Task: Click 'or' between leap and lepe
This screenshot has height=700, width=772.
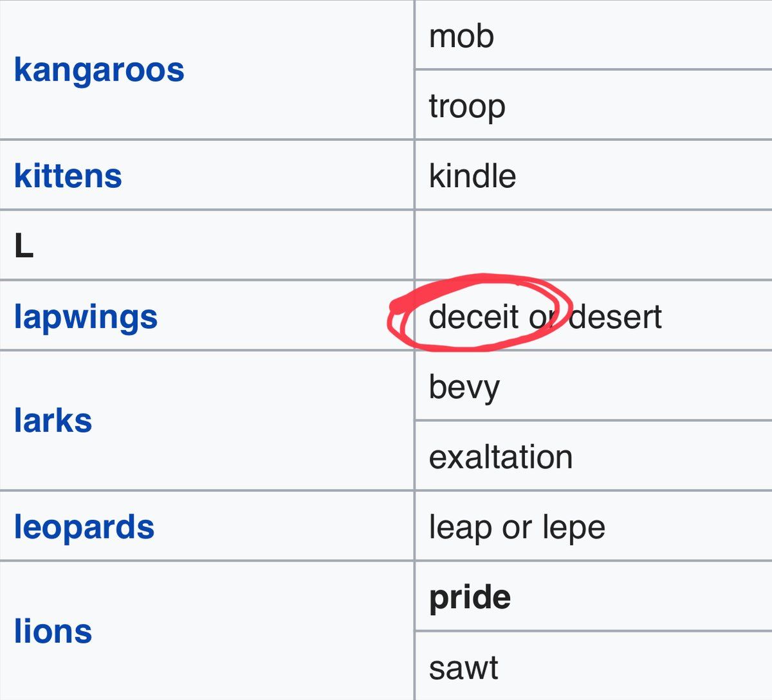Action: point(517,528)
